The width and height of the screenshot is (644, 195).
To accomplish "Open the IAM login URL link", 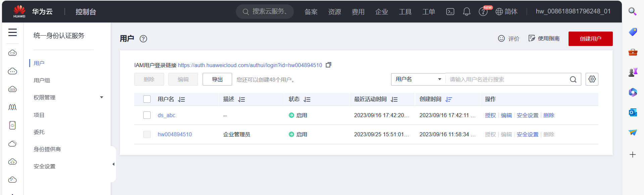I will [250, 65].
